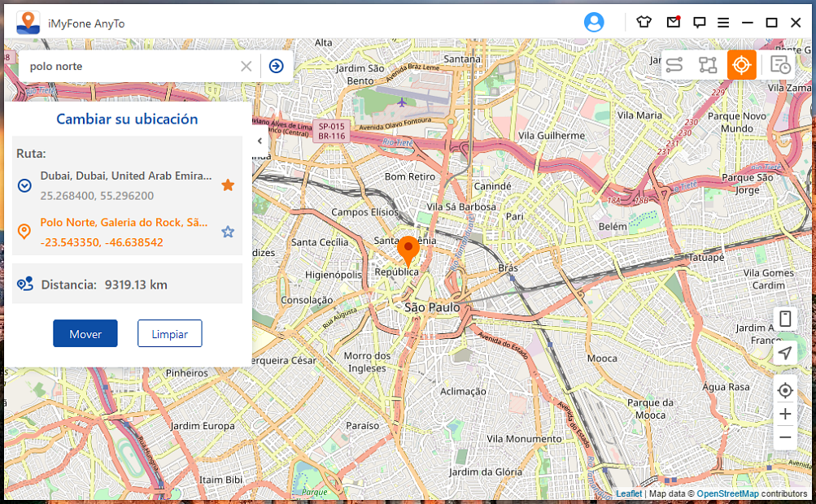Zoom in the map with plus
Viewport: 816px width, 504px height.
click(785, 414)
